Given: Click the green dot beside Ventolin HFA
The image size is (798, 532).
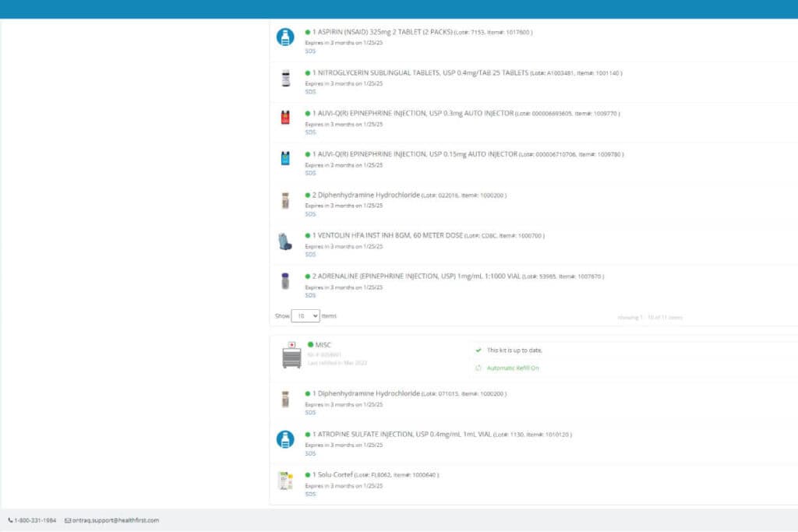Looking at the screenshot, I should coord(307,236).
